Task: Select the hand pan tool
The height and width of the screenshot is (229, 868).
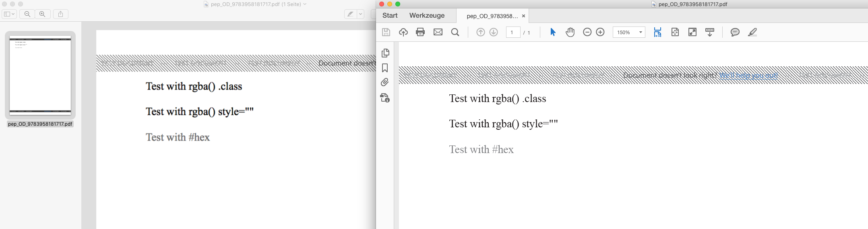Action: (x=570, y=32)
